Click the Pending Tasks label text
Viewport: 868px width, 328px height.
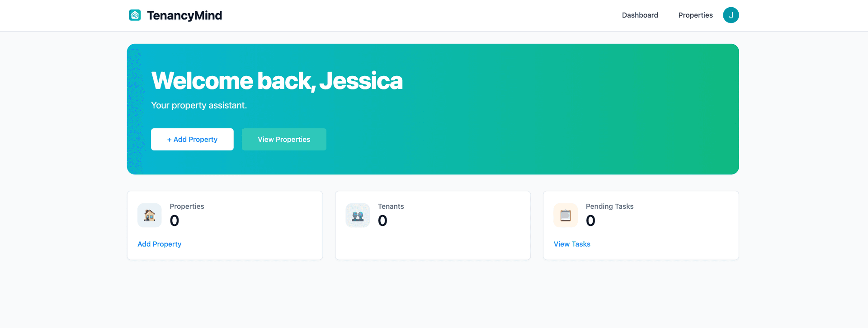tap(609, 206)
